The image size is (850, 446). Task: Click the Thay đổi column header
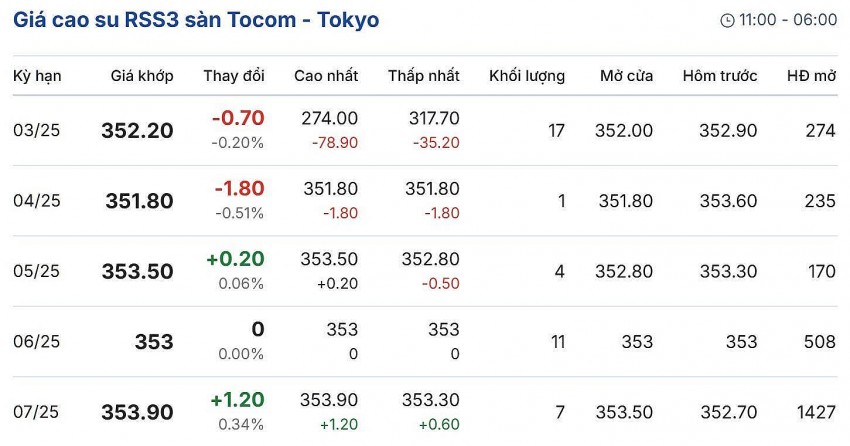(234, 76)
